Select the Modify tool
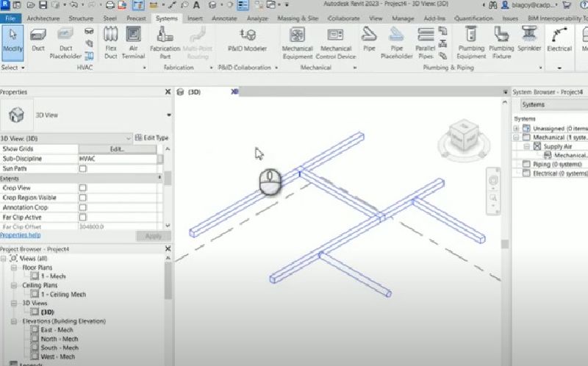Screen dimensions: 588x366 12,43
